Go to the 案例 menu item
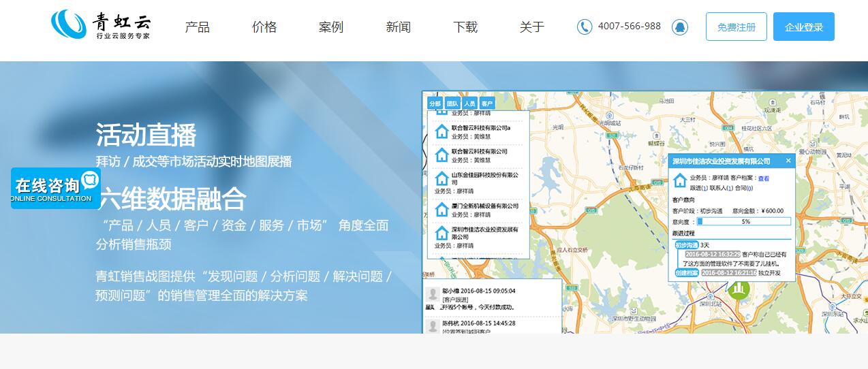The width and height of the screenshot is (868, 369). tap(331, 27)
